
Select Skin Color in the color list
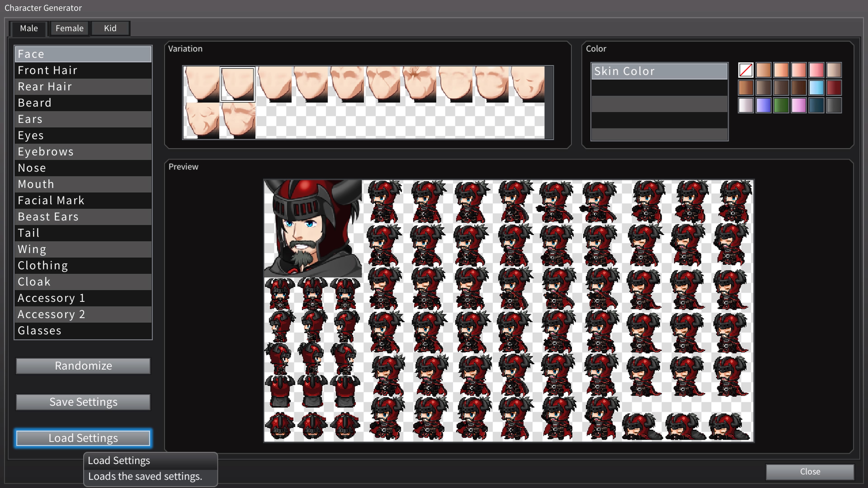(659, 71)
